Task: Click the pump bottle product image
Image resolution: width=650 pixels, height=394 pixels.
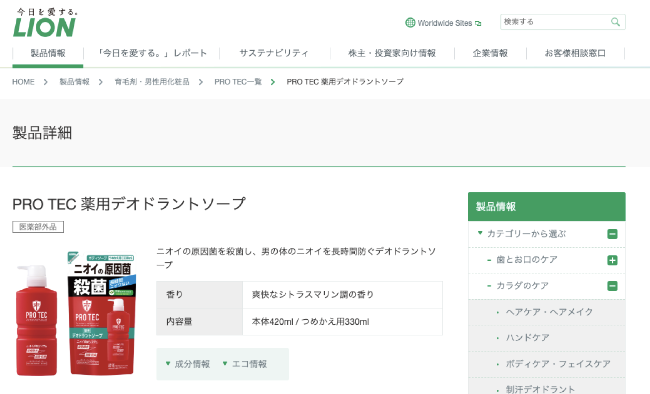Action: click(x=36, y=320)
